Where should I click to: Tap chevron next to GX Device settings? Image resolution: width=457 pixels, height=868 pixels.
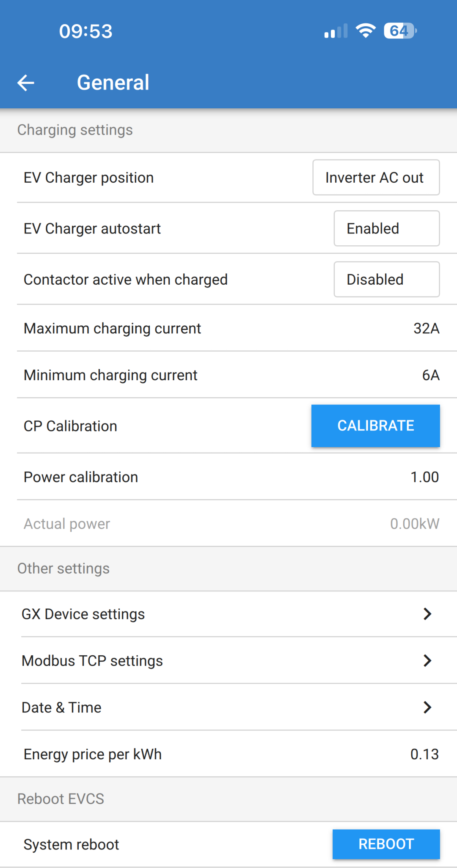tap(427, 614)
